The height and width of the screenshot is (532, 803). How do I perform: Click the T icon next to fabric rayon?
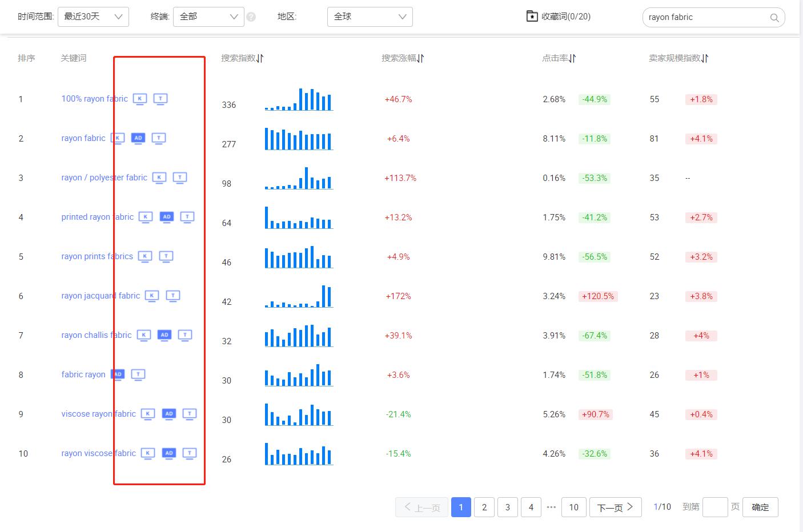tap(138, 374)
